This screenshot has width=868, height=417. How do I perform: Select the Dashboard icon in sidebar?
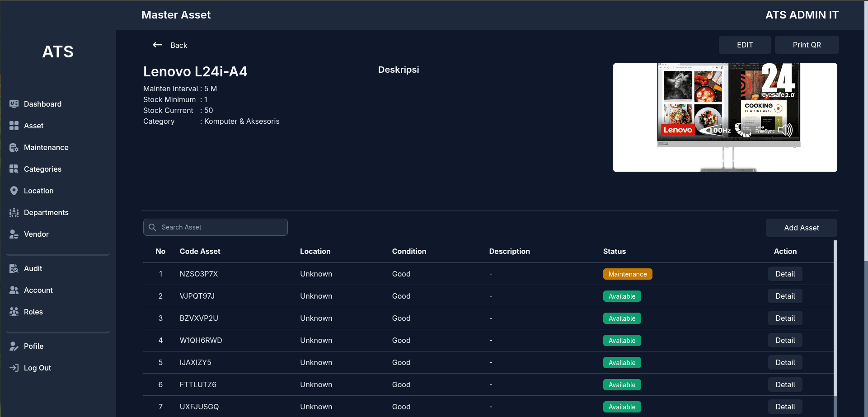pos(14,104)
